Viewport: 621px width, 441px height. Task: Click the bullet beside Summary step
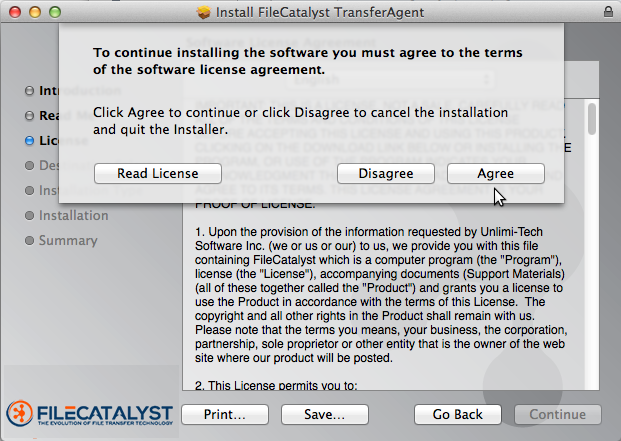[29, 241]
